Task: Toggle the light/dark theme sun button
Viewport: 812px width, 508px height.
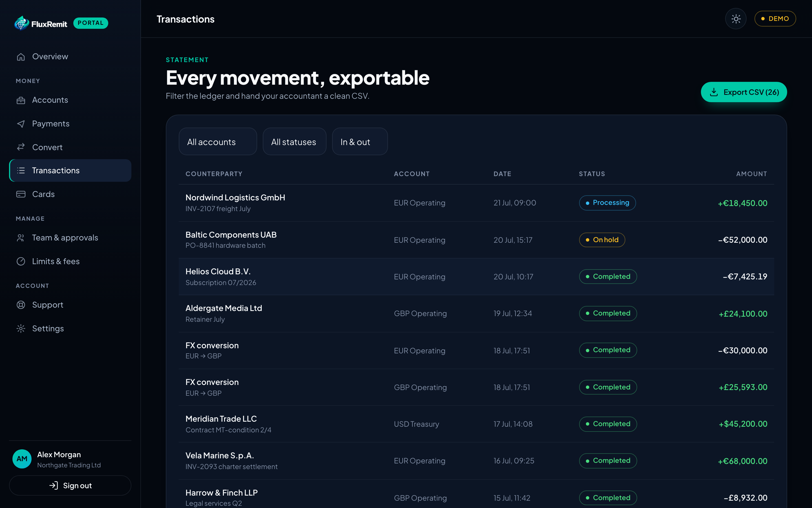Action: click(736, 19)
